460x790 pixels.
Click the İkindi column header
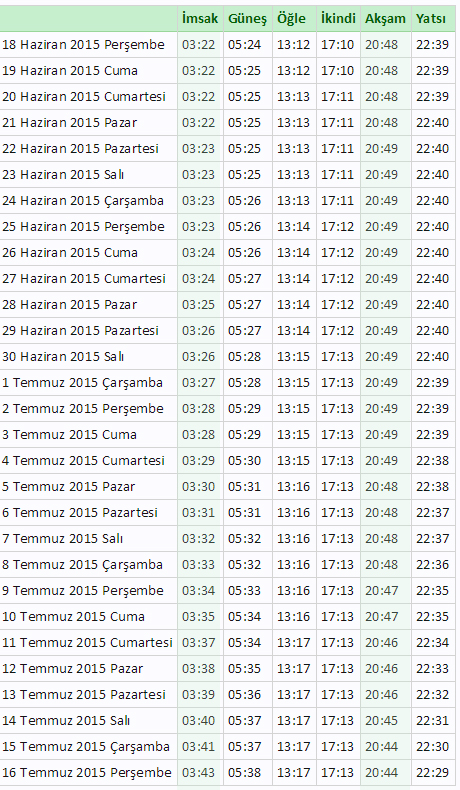point(338,19)
